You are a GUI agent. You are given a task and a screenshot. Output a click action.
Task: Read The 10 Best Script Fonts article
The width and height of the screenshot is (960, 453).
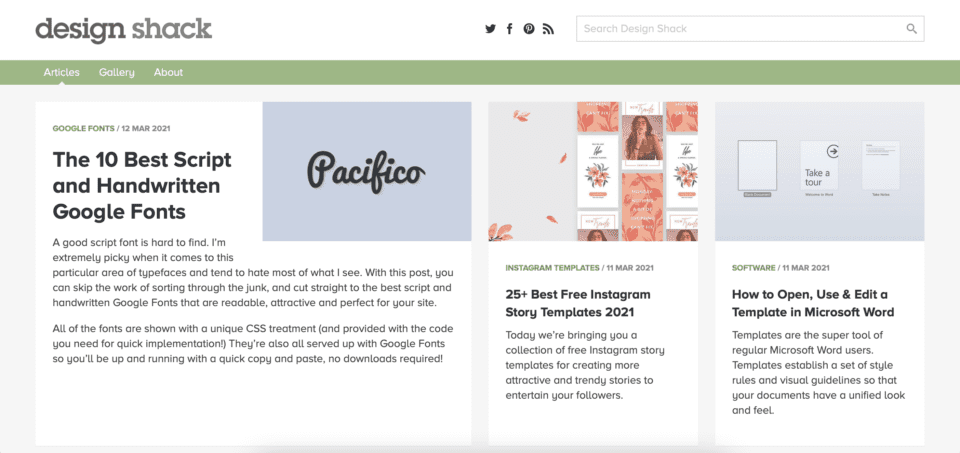pyautogui.click(x=142, y=185)
